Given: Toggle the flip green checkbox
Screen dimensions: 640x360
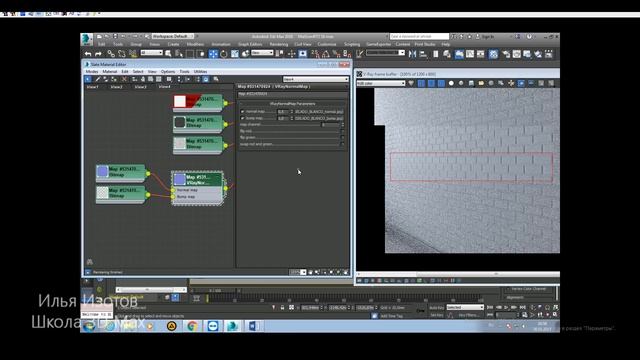Looking at the screenshot, I should [x=342, y=138].
